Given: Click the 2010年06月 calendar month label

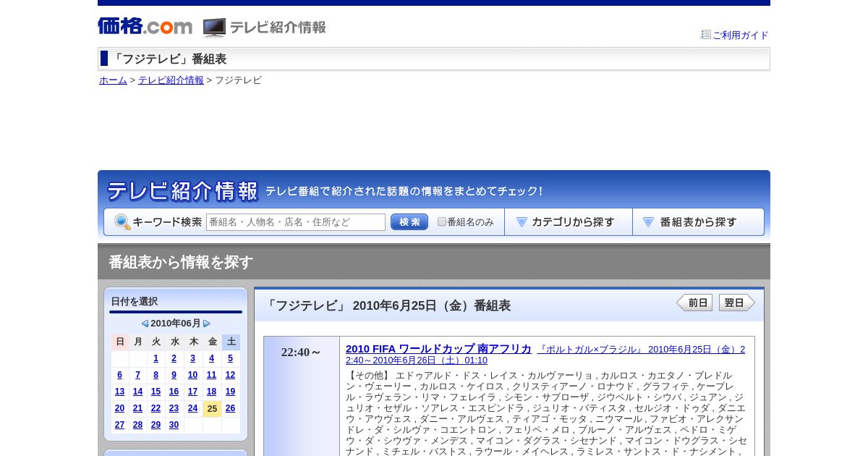Looking at the screenshot, I should click(176, 324).
